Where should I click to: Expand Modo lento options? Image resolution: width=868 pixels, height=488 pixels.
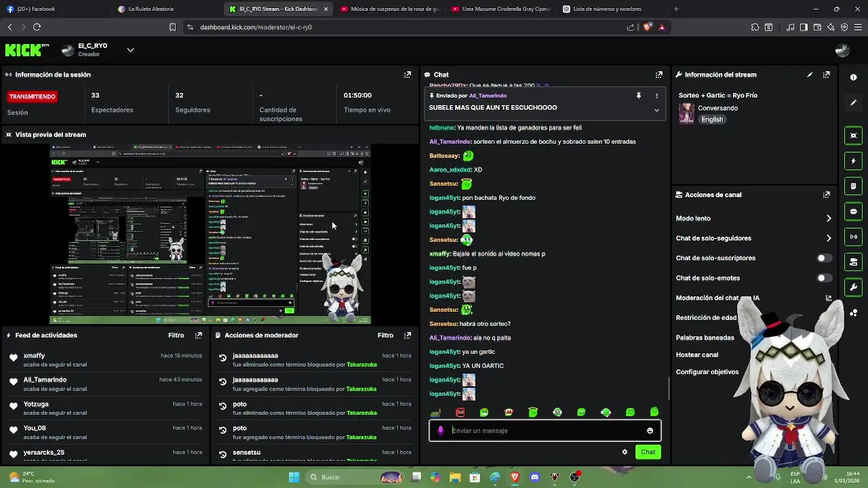[x=828, y=218]
